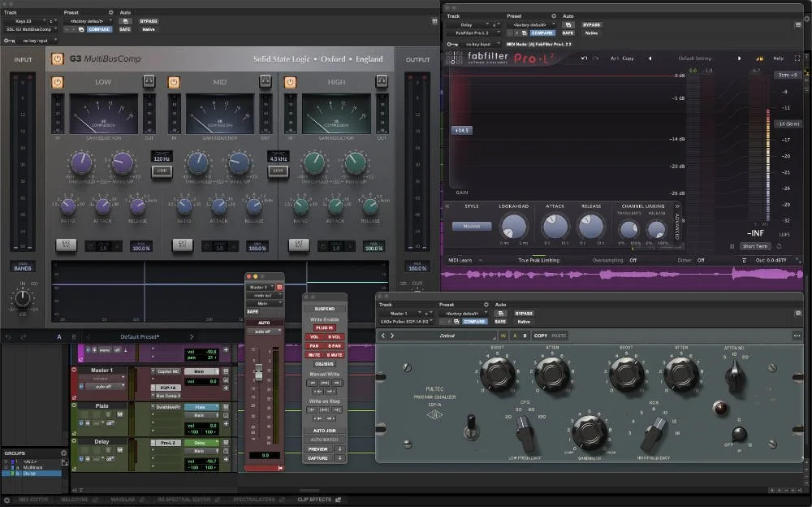
Task: Click the EQP-1A insert on Master 1 track
Action: 168,388
